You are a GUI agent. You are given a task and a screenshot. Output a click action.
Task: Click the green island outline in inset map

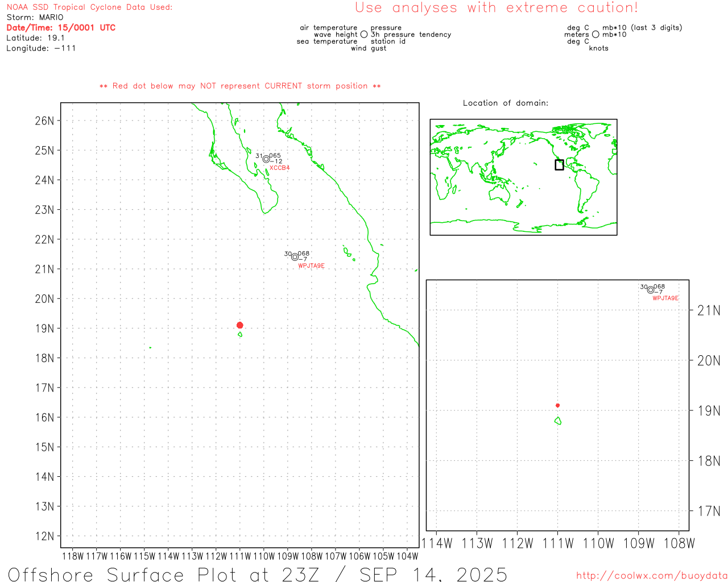558,421
